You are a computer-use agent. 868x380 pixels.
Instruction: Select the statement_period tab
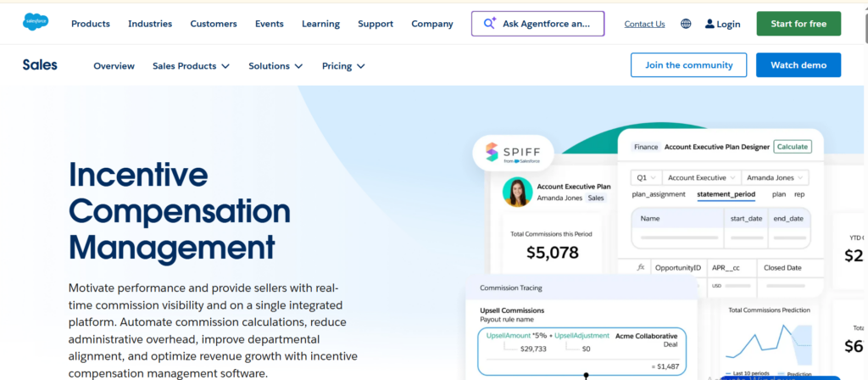point(726,194)
